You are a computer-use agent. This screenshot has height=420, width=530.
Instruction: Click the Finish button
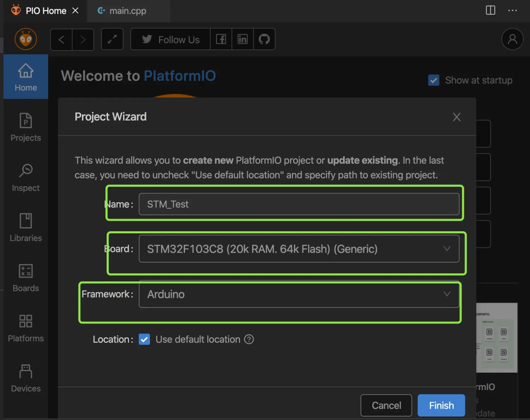click(x=441, y=405)
